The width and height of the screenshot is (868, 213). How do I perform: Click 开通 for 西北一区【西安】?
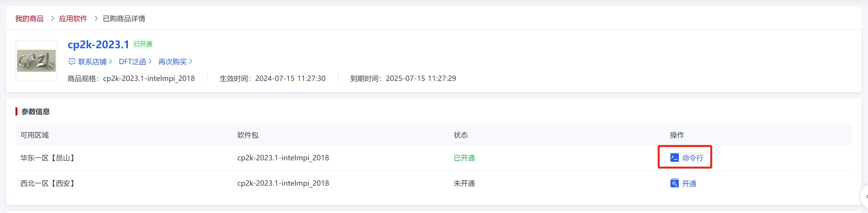tap(689, 183)
